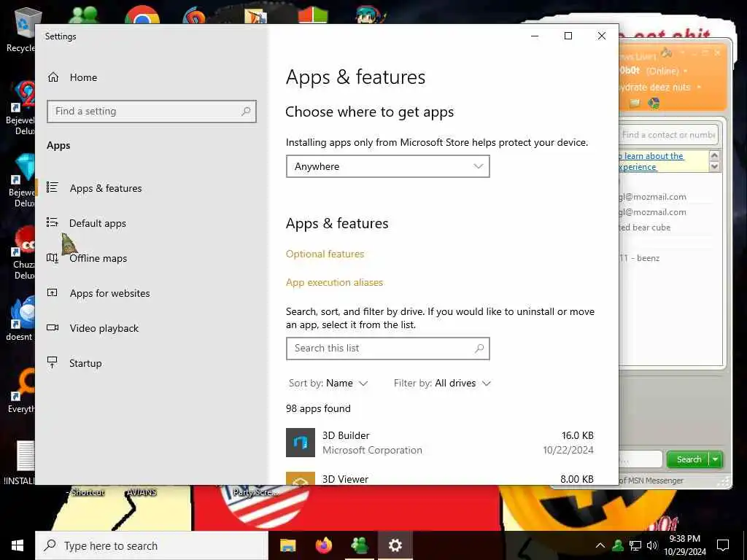The image size is (747, 560).
Task: Click the Search this list field
Action: pyautogui.click(x=388, y=349)
